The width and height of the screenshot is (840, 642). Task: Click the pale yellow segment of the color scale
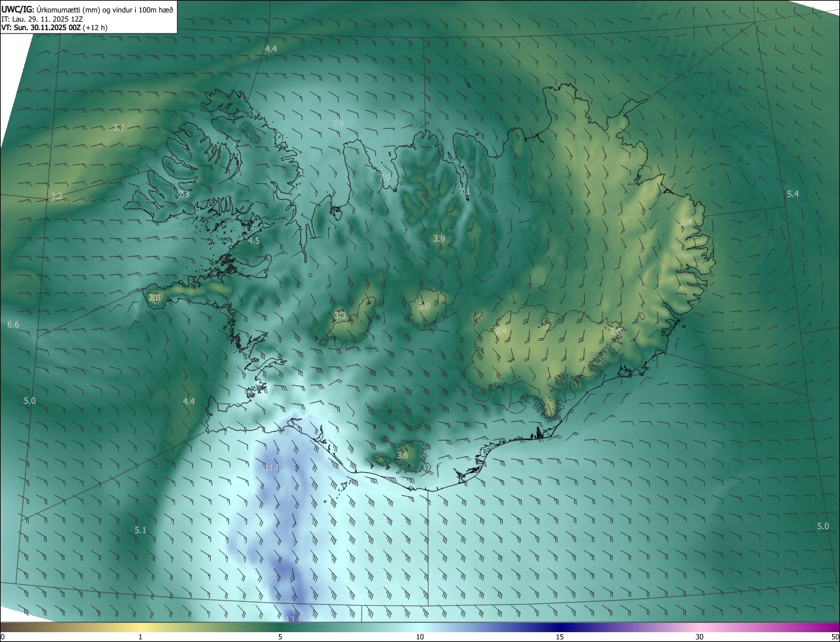[140, 628]
